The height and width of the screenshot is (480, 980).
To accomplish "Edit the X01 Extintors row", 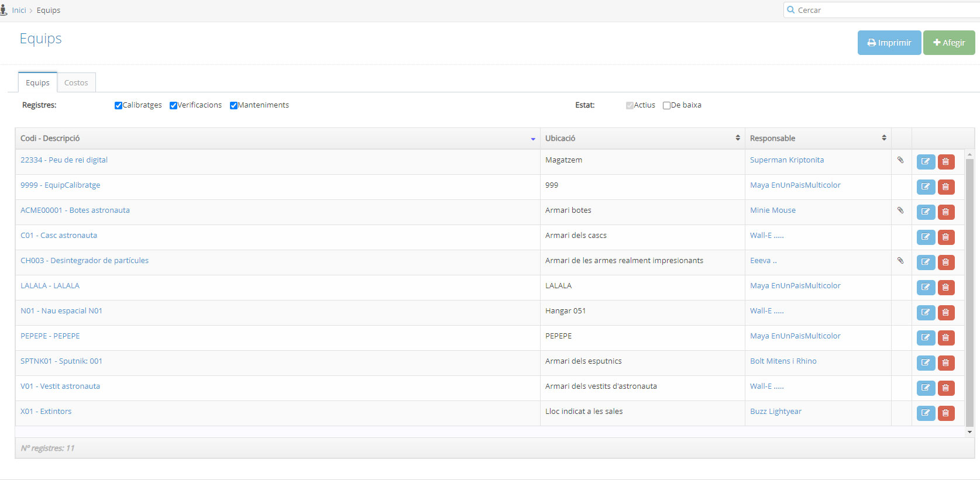I will tap(926, 413).
